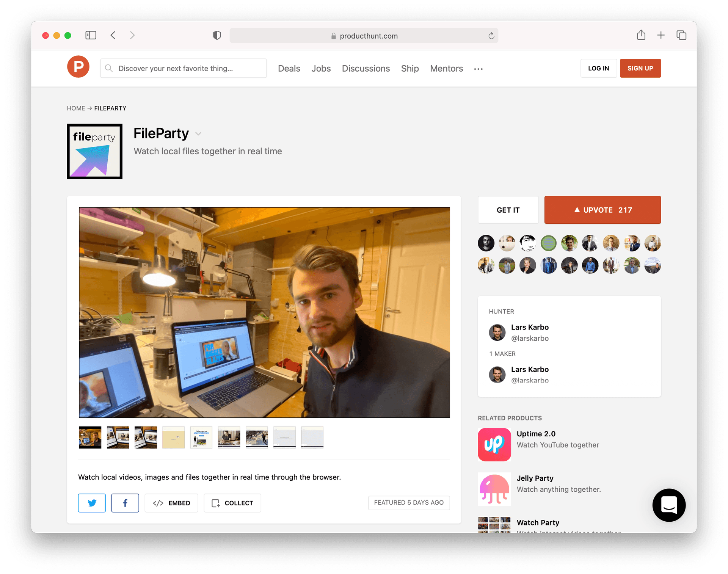
Task: View Lars Karbo's maker avatar
Action: click(x=497, y=375)
